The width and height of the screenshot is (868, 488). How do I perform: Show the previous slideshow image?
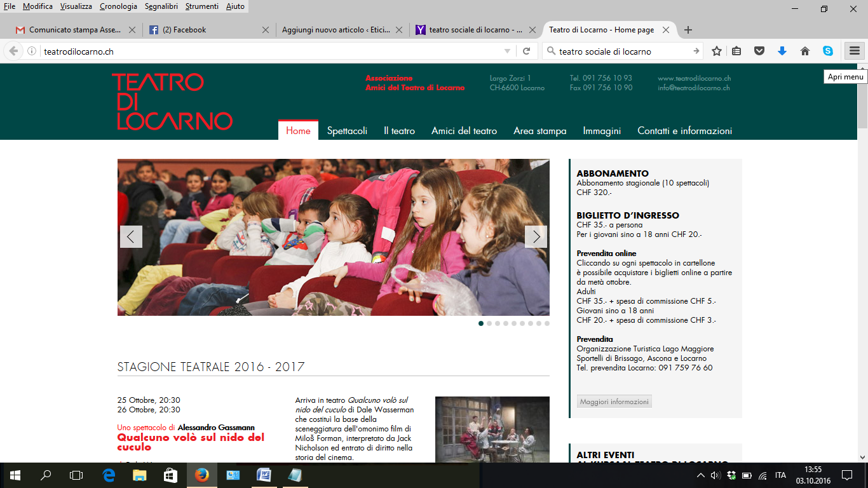[x=131, y=237]
